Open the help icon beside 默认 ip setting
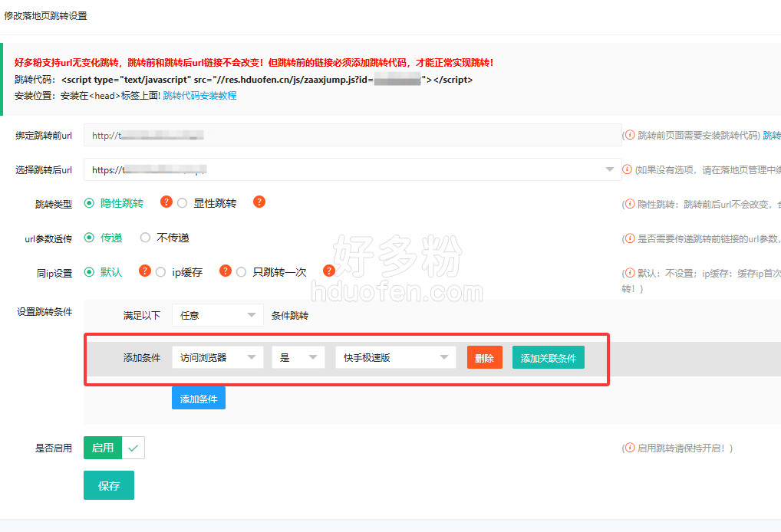Image resolution: width=781 pixels, height=532 pixels. pos(144,271)
